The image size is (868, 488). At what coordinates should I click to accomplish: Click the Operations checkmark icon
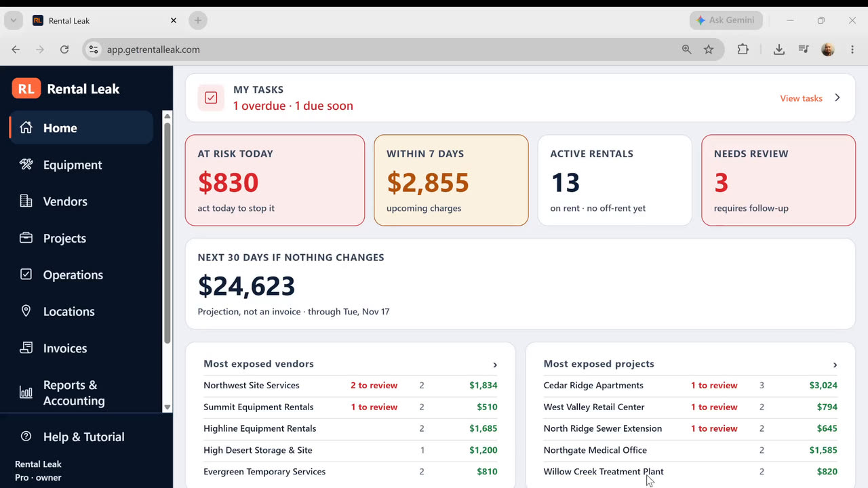point(26,274)
